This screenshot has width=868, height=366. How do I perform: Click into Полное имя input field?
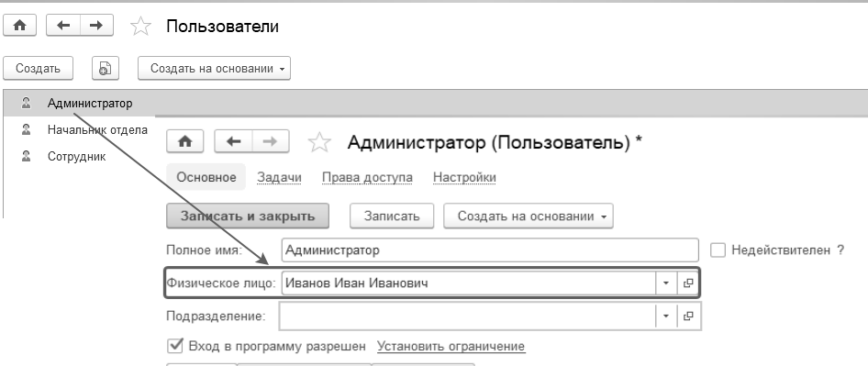490,250
